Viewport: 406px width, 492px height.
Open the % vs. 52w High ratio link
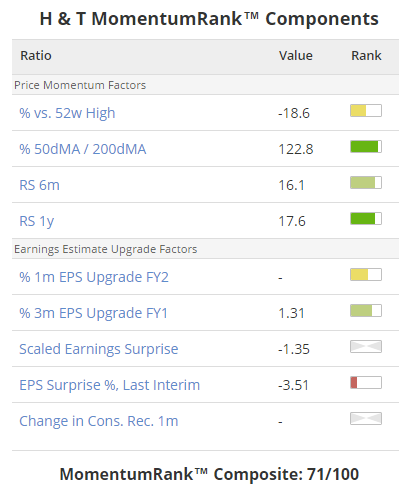pyautogui.click(x=67, y=113)
